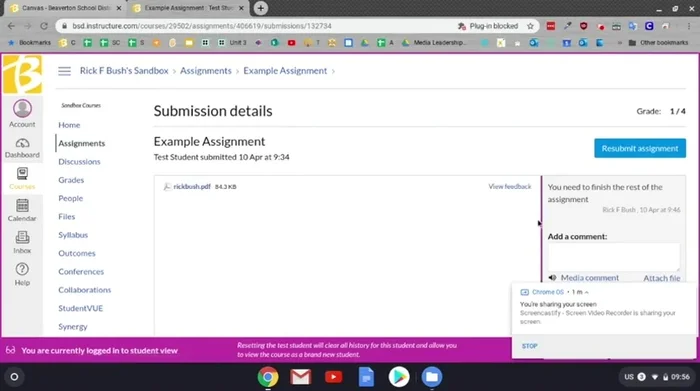Viewport: 700px width, 391px height.
Task: Open Discussions in course navigation
Action: 79,162
